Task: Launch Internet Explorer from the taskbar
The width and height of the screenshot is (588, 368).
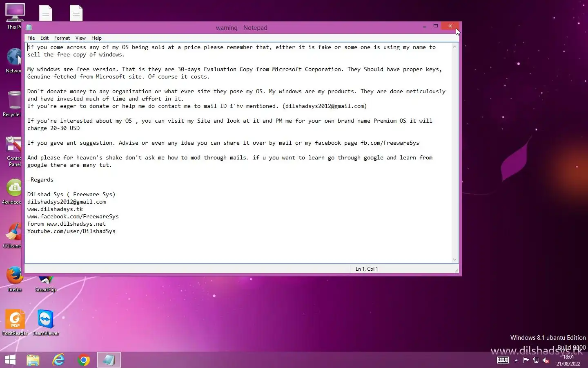Action: pos(58,360)
